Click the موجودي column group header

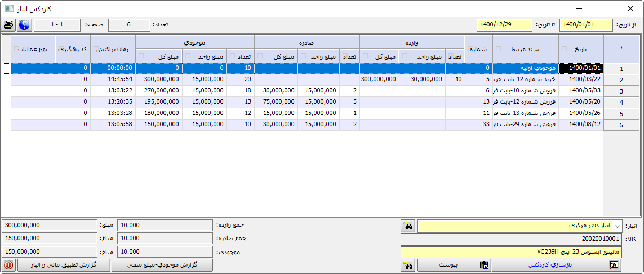click(x=195, y=42)
